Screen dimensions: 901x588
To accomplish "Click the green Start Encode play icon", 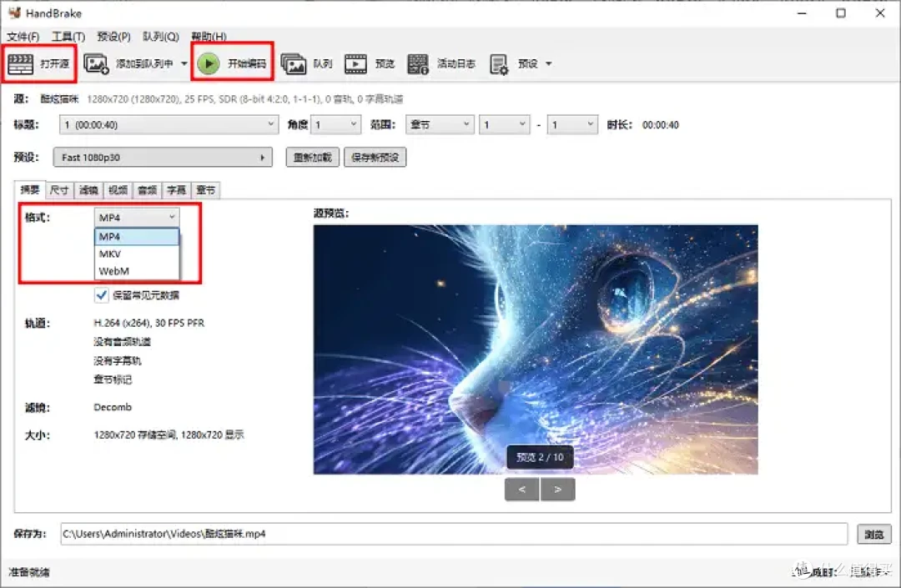I will click(209, 63).
